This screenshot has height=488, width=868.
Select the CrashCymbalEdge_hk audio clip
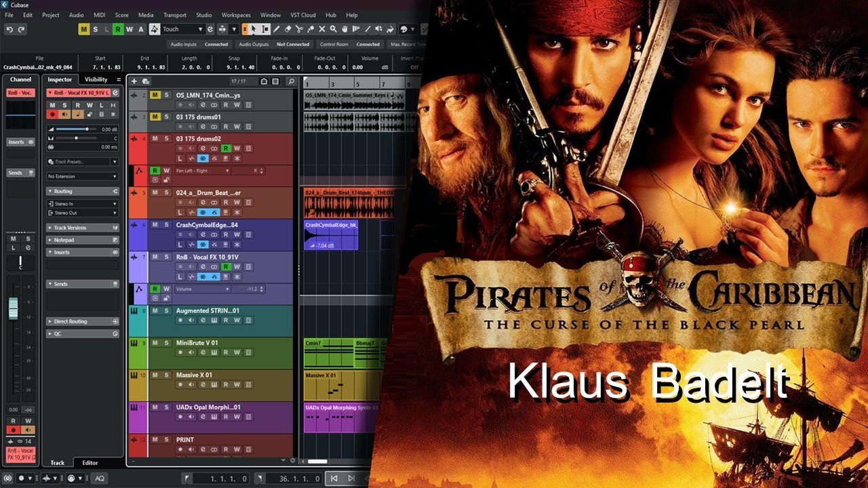tap(331, 235)
